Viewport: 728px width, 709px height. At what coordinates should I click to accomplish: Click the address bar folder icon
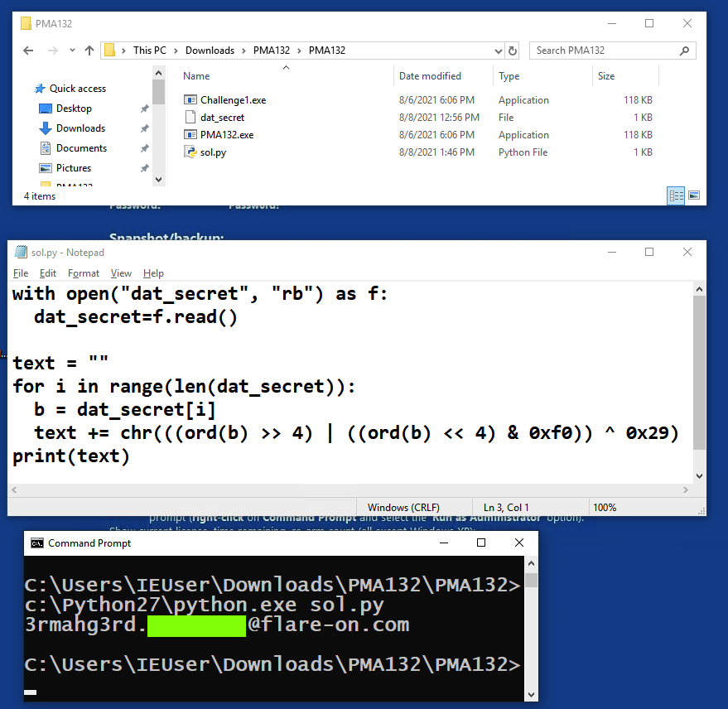[x=109, y=51]
